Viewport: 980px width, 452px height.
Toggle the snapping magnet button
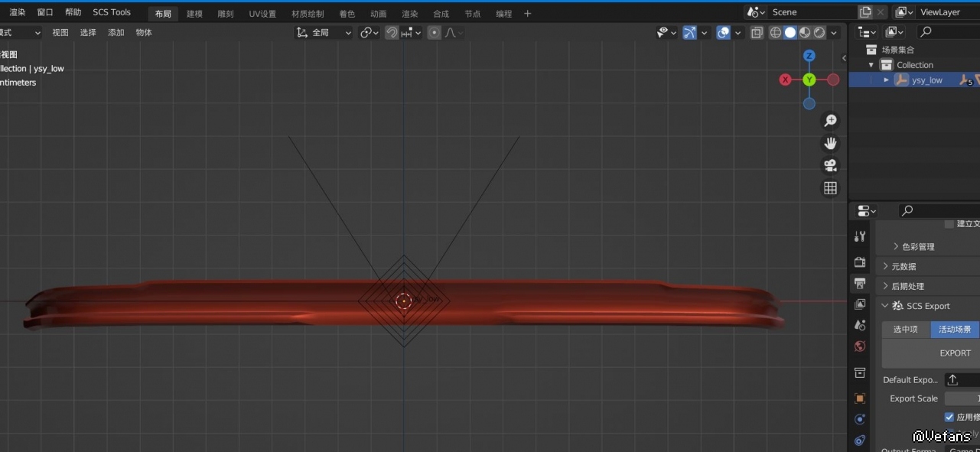[x=392, y=32]
